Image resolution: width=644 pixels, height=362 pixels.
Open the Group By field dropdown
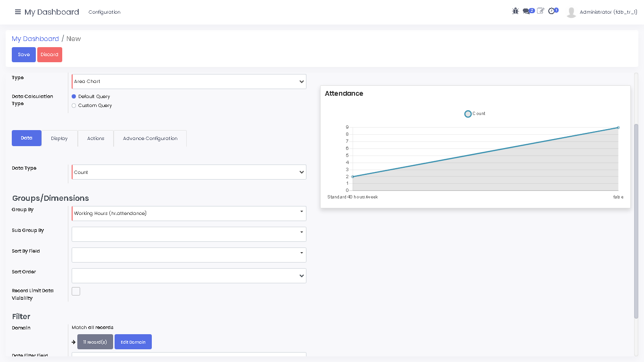(x=189, y=214)
